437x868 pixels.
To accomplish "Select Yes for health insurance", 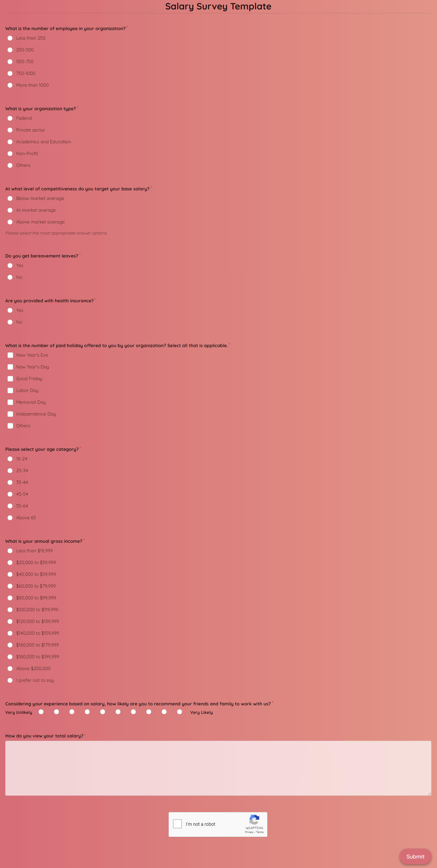I will pos(10,310).
